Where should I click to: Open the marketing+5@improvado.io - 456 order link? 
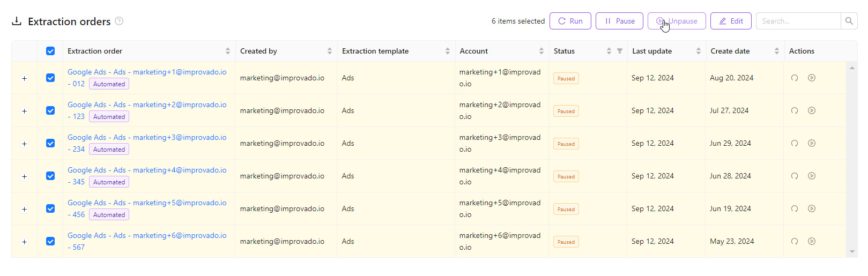(147, 203)
